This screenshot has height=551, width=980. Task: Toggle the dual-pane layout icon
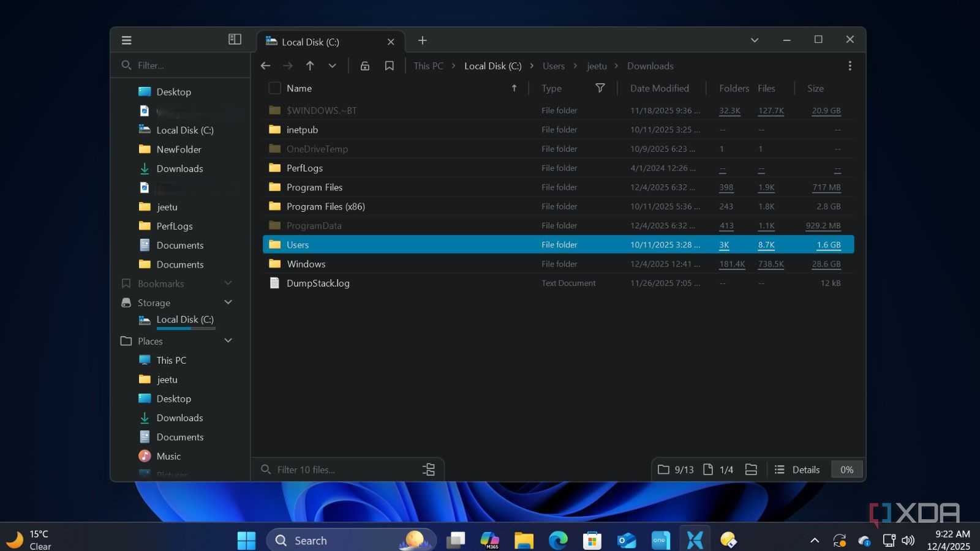click(x=235, y=39)
